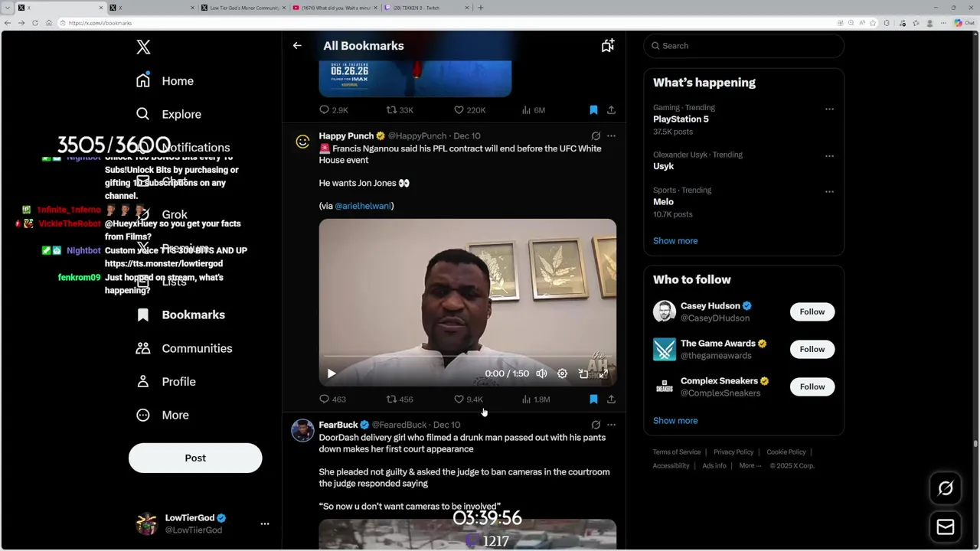Go back using arrow beside All Bookmarks
This screenshot has height=551, width=980.
pyautogui.click(x=297, y=46)
